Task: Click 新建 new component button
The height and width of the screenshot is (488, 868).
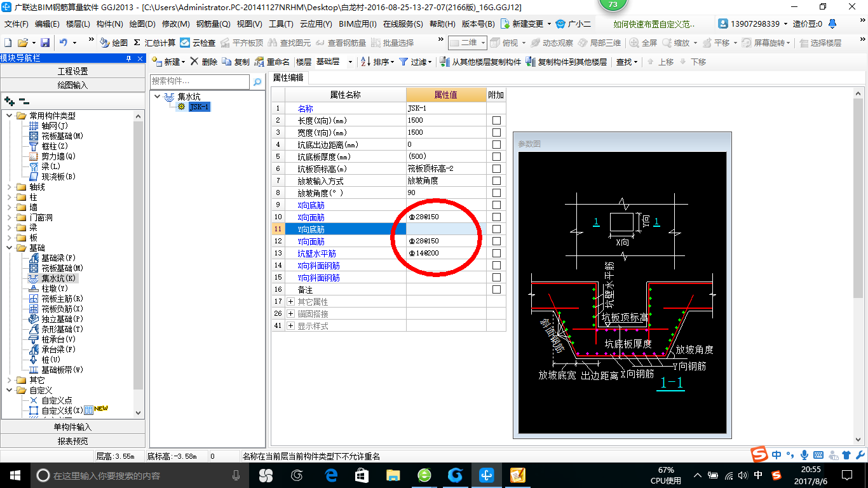Action: [x=168, y=62]
